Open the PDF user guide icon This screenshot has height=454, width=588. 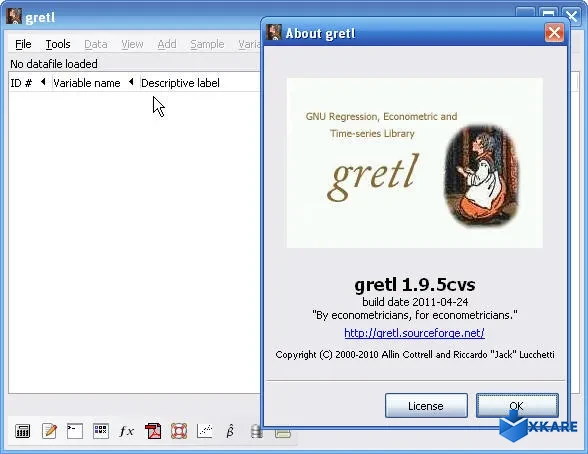(153, 431)
